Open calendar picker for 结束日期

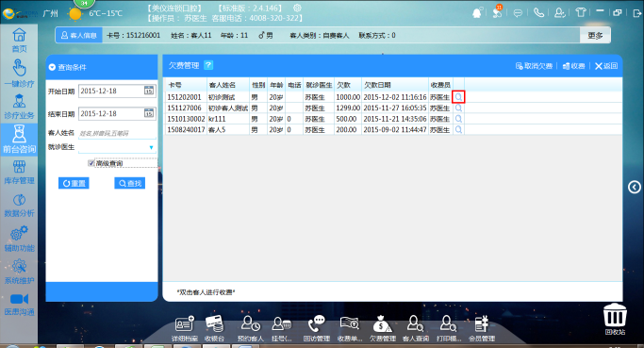(149, 113)
